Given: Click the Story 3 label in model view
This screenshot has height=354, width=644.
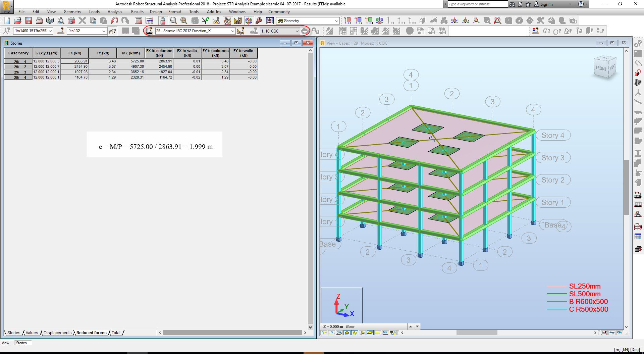Looking at the screenshot, I should 553,157.
